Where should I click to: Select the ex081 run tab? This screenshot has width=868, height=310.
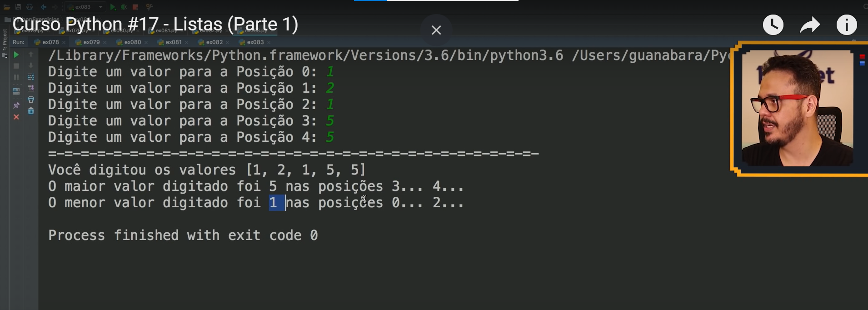[173, 42]
